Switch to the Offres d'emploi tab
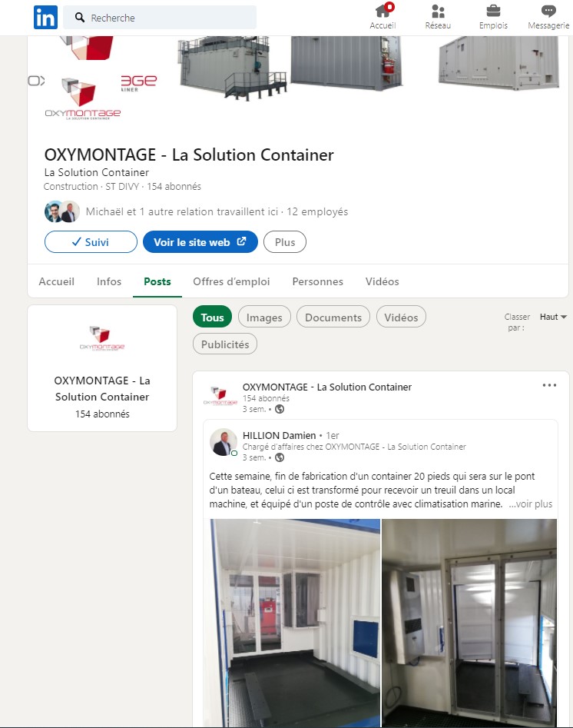The height and width of the screenshot is (728, 573). [231, 281]
